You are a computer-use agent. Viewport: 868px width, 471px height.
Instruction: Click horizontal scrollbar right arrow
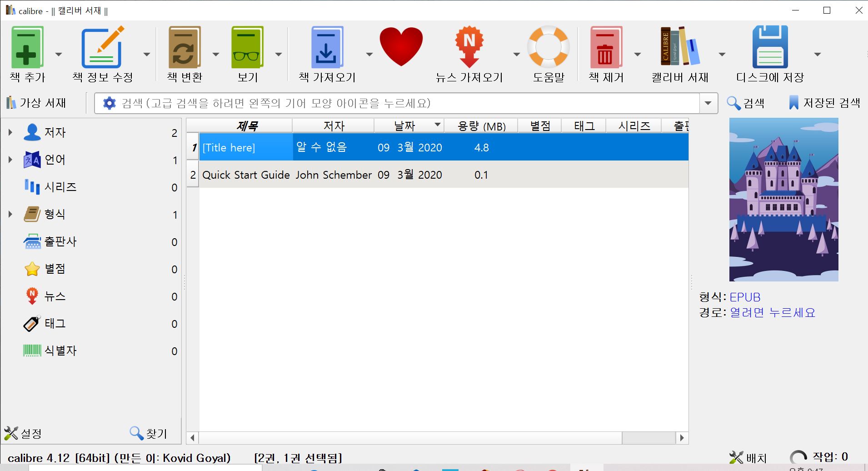(682, 438)
